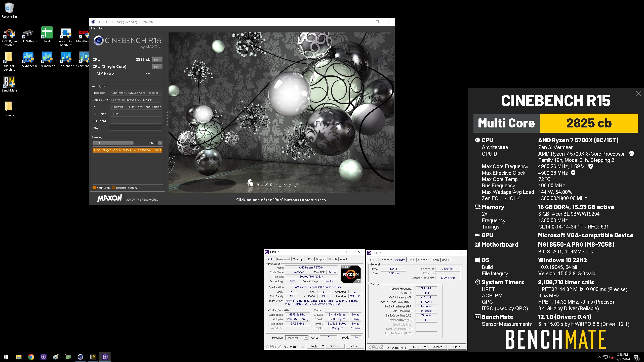Click the highlighted active CPU-Z taskbar icon
The image size is (644, 362).
tap(105, 357)
